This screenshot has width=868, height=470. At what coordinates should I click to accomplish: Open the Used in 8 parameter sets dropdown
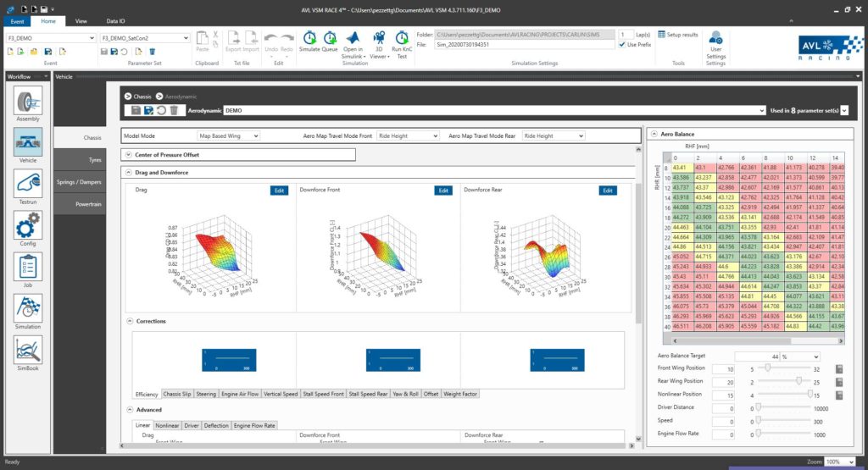(x=845, y=111)
